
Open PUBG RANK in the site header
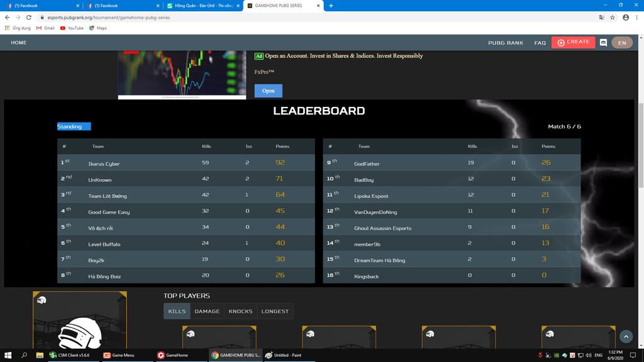506,43
